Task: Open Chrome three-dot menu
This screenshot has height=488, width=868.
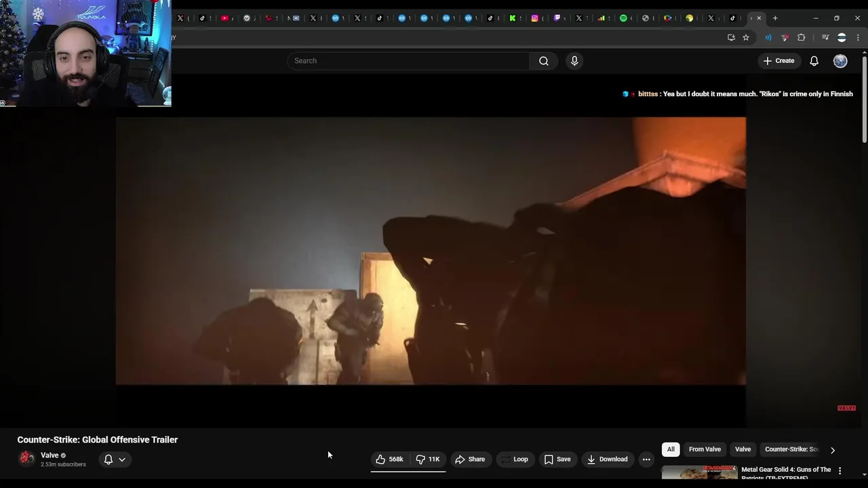Action: coord(858,38)
